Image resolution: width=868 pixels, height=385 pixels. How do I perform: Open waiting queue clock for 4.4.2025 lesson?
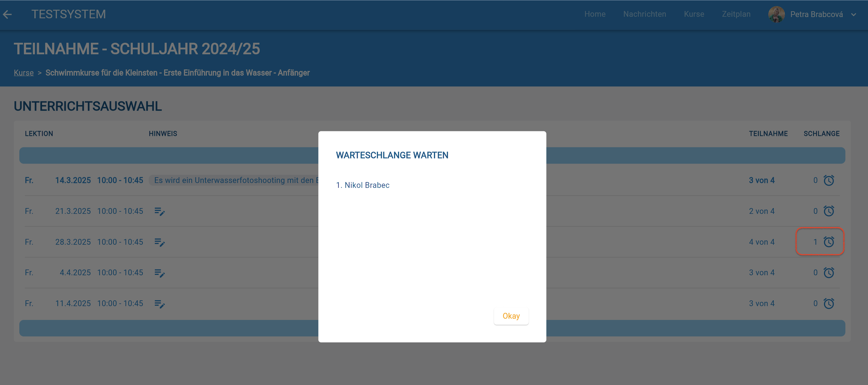point(829,273)
